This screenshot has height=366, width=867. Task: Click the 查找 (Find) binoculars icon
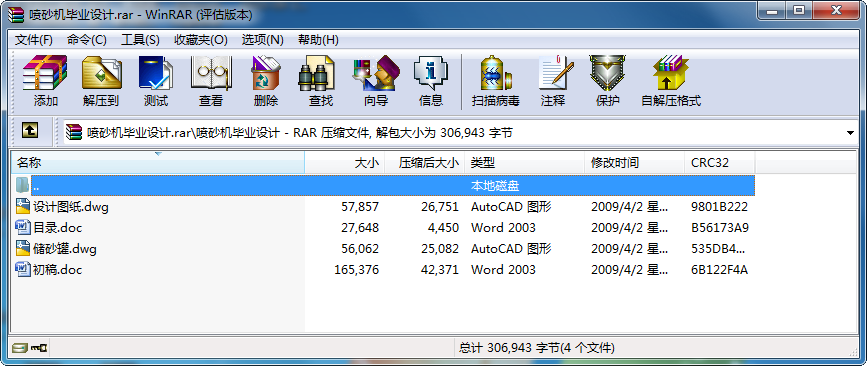317,73
